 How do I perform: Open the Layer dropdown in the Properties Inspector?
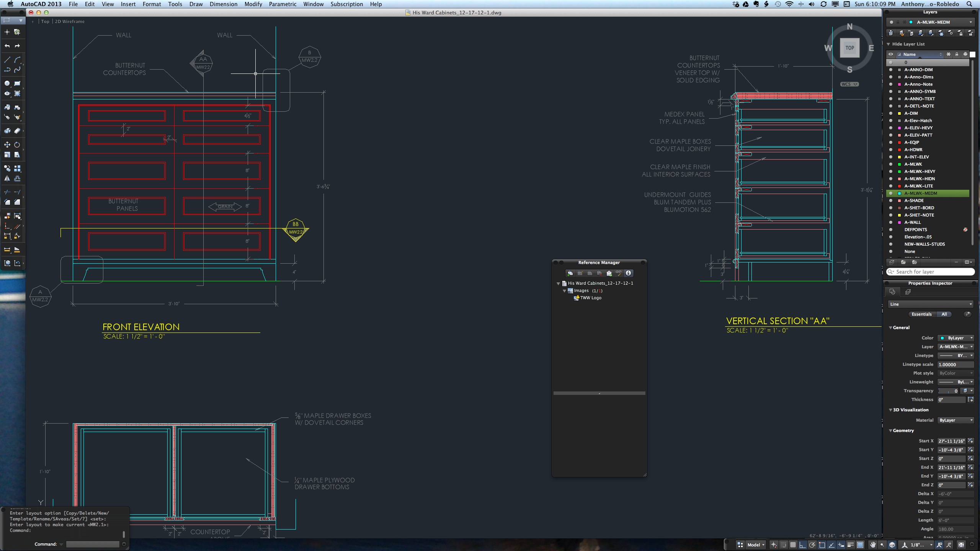(955, 347)
